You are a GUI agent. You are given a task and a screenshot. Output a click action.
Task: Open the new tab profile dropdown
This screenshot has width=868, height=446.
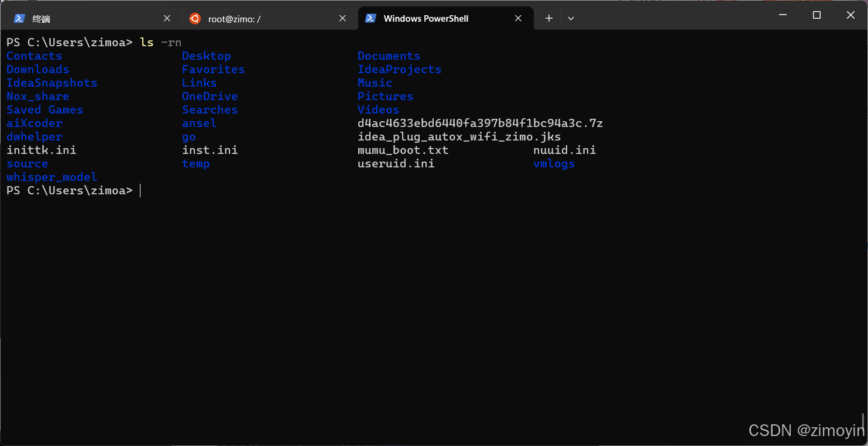pyautogui.click(x=571, y=19)
